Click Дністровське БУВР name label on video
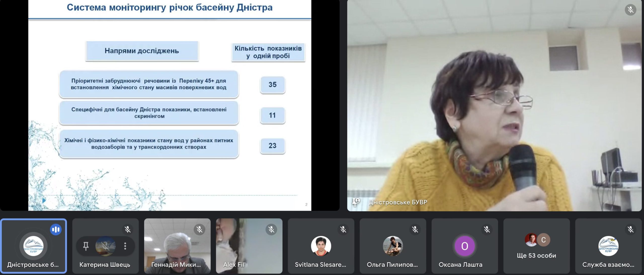 click(398, 202)
